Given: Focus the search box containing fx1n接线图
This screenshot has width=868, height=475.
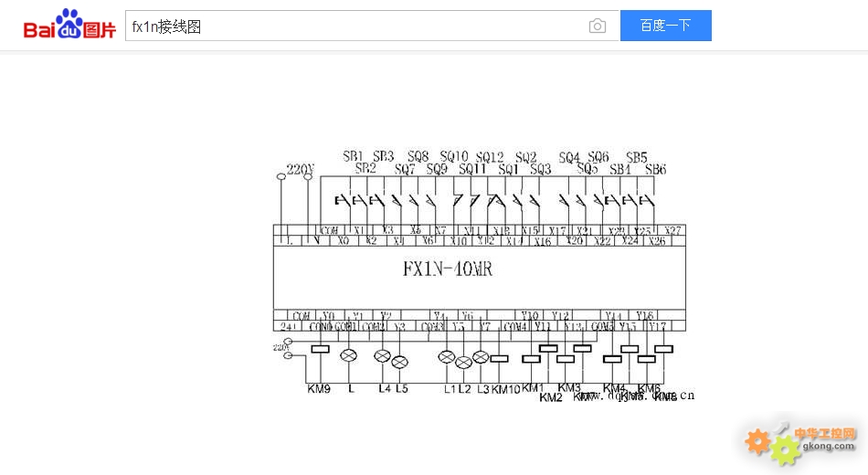Looking at the screenshot, I should (356, 26).
